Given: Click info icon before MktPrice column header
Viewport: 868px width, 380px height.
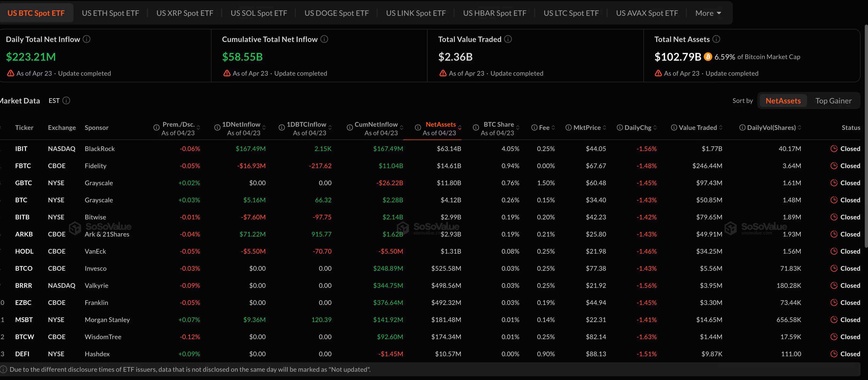Looking at the screenshot, I should (x=568, y=127).
